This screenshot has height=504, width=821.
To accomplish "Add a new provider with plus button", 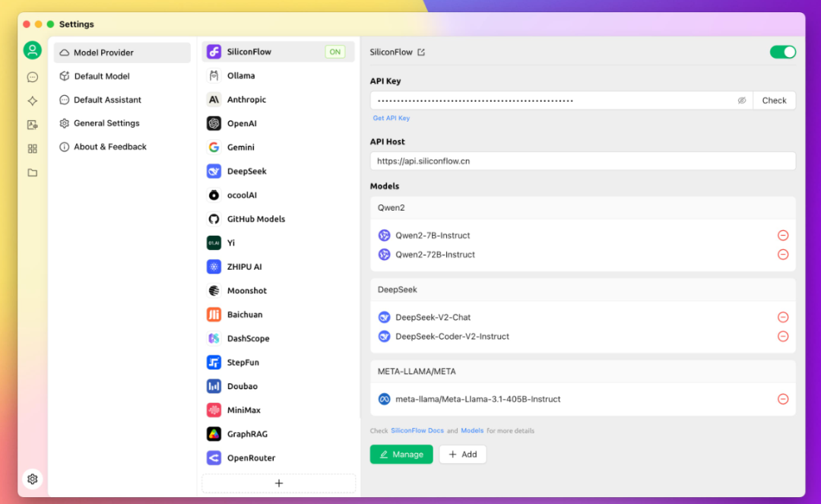I will pyautogui.click(x=278, y=483).
